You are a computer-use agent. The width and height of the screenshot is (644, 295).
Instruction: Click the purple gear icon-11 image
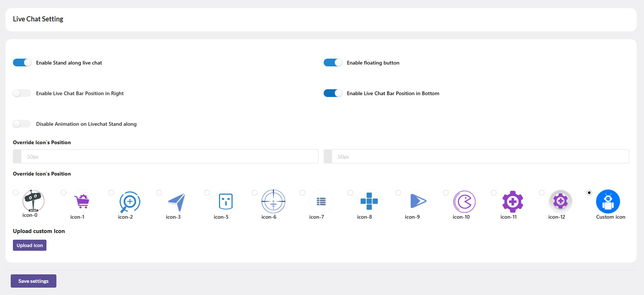512,201
